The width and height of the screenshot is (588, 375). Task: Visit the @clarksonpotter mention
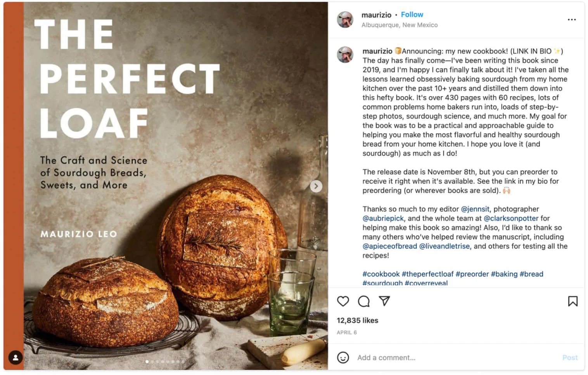click(511, 218)
